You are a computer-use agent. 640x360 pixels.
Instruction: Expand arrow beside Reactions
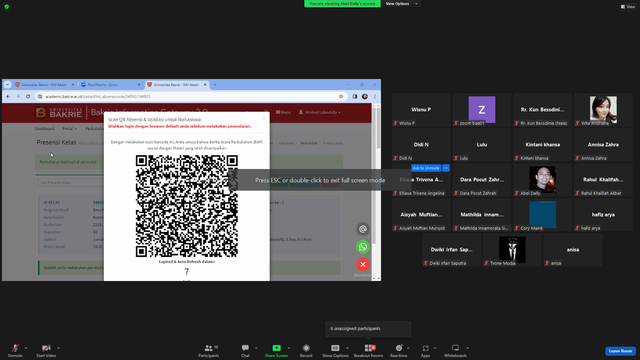pos(408,348)
